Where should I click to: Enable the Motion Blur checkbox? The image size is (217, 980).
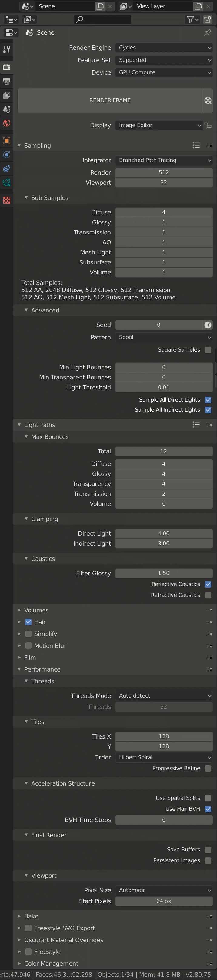(x=28, y=645)
